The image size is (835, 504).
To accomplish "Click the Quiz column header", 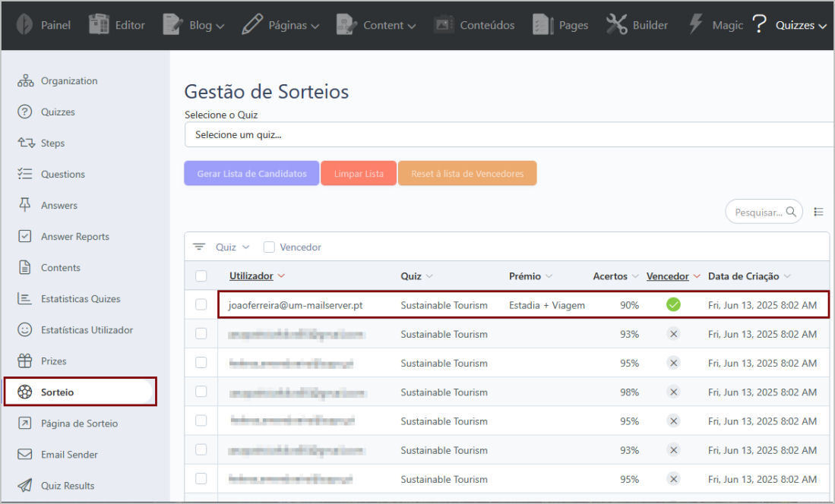I will pyautogui.click(x=411, y=276).
